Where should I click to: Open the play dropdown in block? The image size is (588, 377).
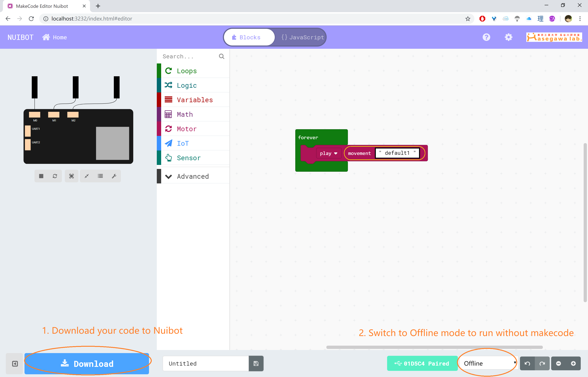(328, 153)
